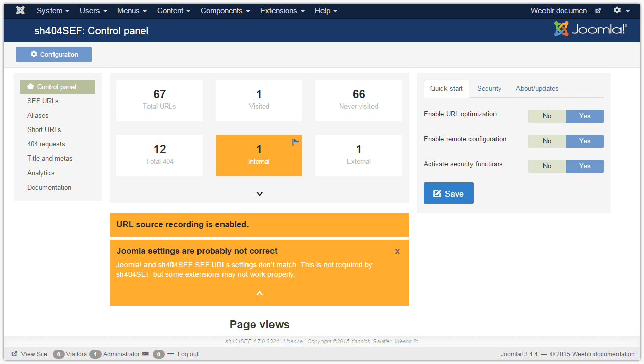
Task: Expand more stats with the down chevron
Action: pos(259,194)
